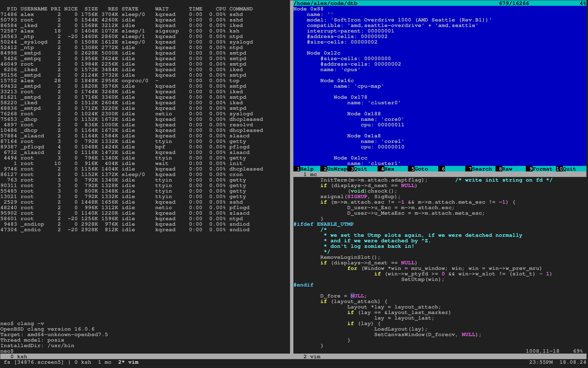The width and height of the screenshot is (588, 368).
Task: Click the #ifdef ENABLE_UTMP line in vim
Action: [x=323, y=224]
